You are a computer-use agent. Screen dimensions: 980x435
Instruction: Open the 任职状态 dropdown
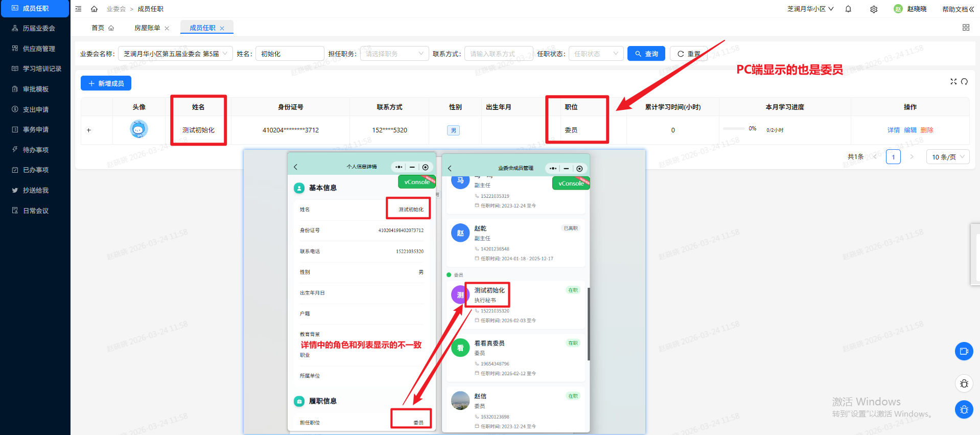pos(595,54)
